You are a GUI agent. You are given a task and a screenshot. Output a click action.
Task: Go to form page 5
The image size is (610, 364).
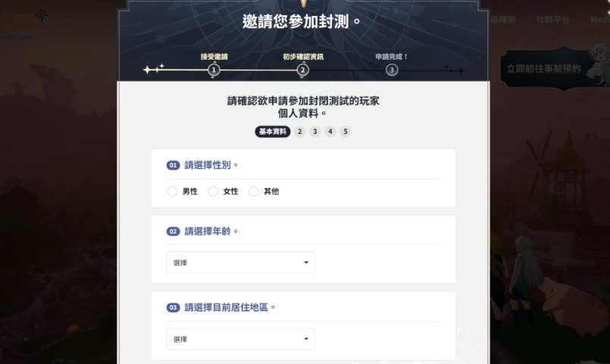(346, 132)
